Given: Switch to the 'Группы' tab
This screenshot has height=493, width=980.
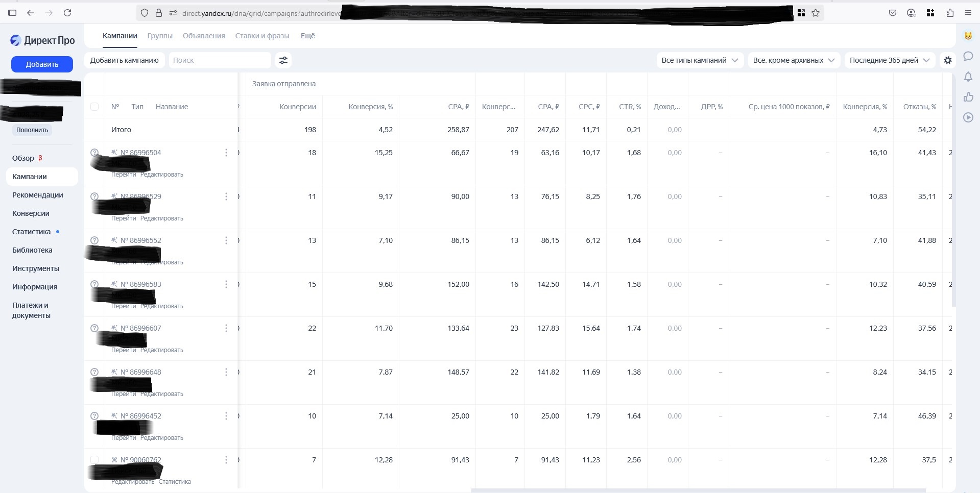Looking at the screenshot, I should click(160, 36).
